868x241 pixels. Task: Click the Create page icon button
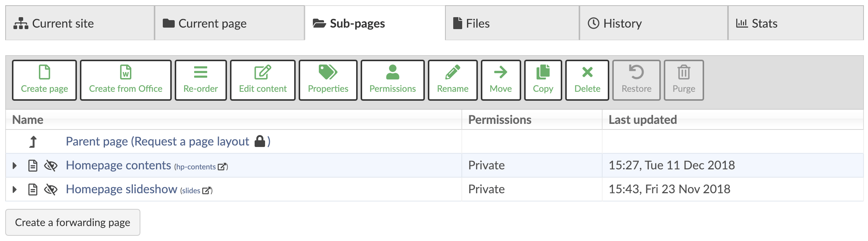coord(44,80)
